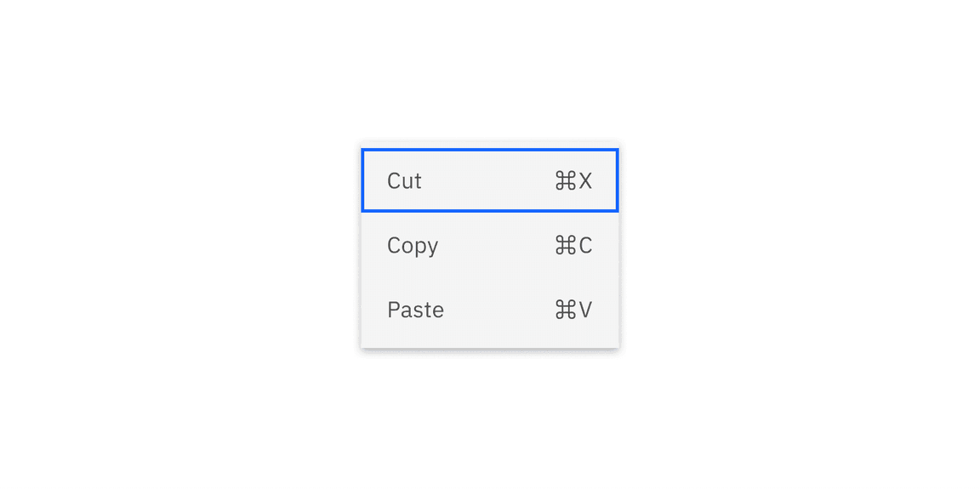The width and height of the screenshot is (980, 490).
Task: Click the blue-outlined focused row
Action: (490, 180)
